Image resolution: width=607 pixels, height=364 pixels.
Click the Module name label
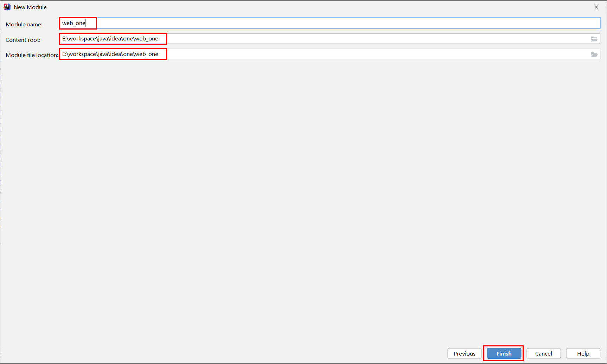[x=24, y=24]
